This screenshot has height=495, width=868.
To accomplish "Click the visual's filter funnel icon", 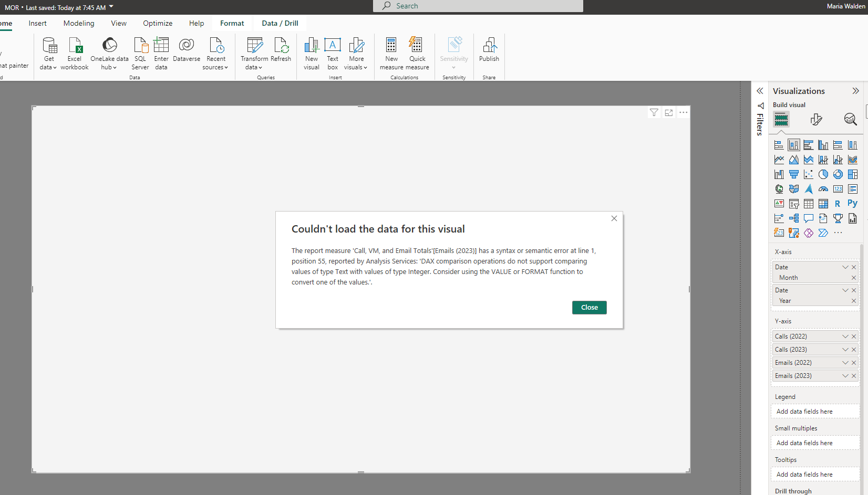I will click(x=654, y=112).
